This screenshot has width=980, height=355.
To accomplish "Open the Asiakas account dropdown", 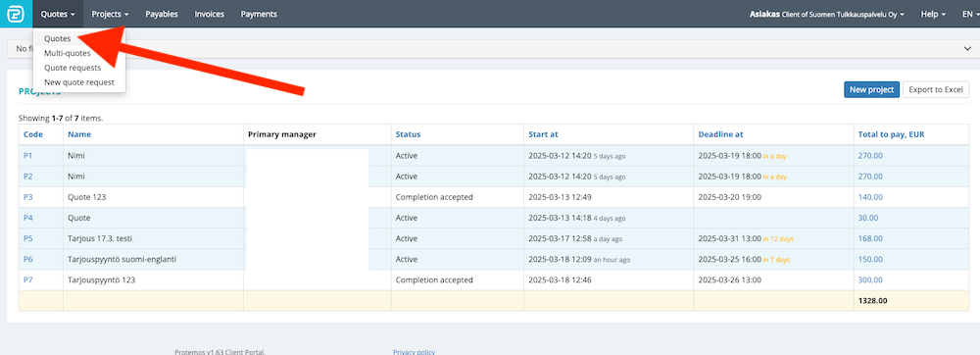I will (x=827, y=14).
